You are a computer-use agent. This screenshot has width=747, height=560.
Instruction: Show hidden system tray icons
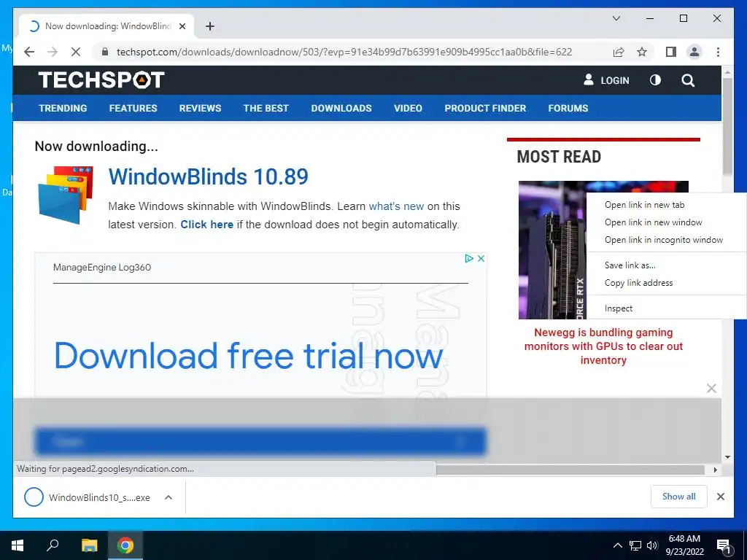(617, 545)
